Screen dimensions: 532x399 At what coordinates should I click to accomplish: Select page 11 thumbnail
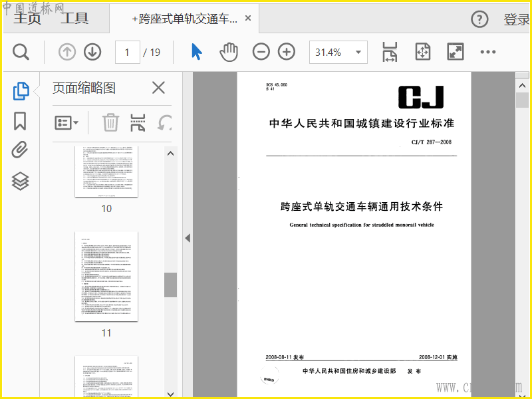[106, 276]
